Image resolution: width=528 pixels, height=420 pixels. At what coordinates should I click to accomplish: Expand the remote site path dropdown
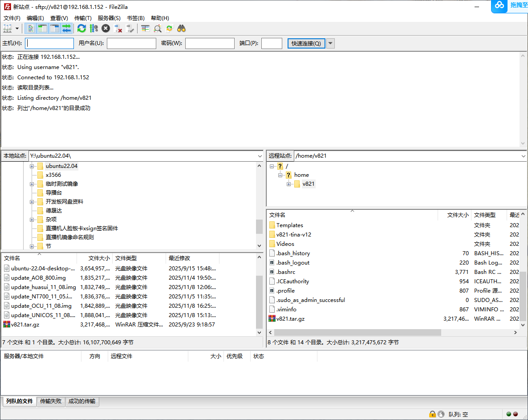(x=523, y=156)
